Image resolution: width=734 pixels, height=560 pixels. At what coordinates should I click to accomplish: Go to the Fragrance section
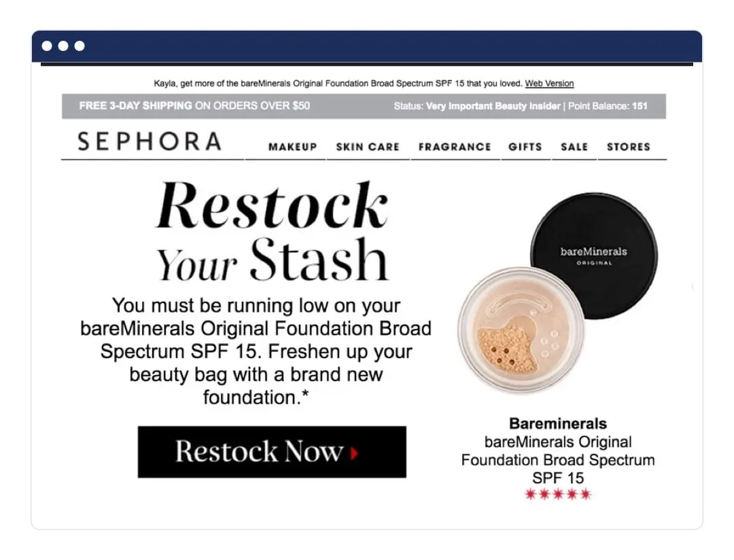coord(455,147)
